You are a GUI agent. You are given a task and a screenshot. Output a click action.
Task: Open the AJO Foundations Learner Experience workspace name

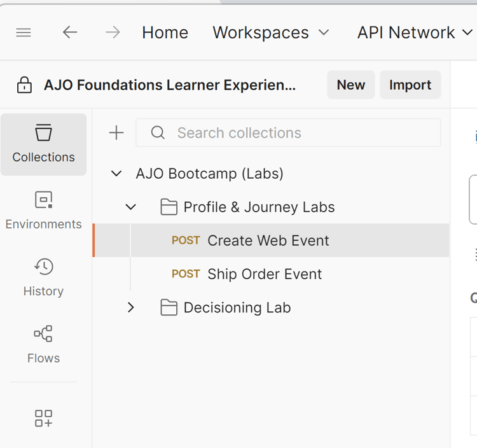tap(170, 85)
